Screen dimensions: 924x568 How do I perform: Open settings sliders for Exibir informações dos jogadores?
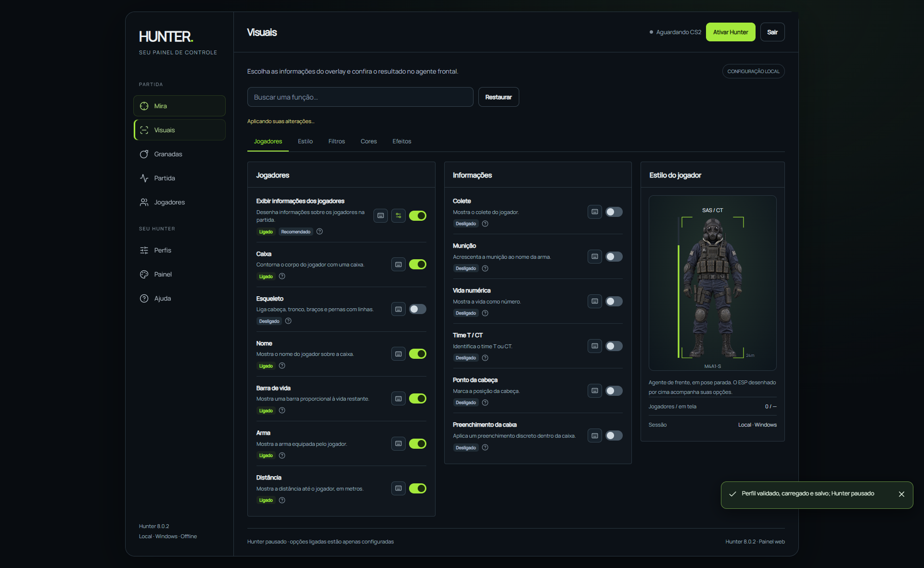click(x=398, y=215)
